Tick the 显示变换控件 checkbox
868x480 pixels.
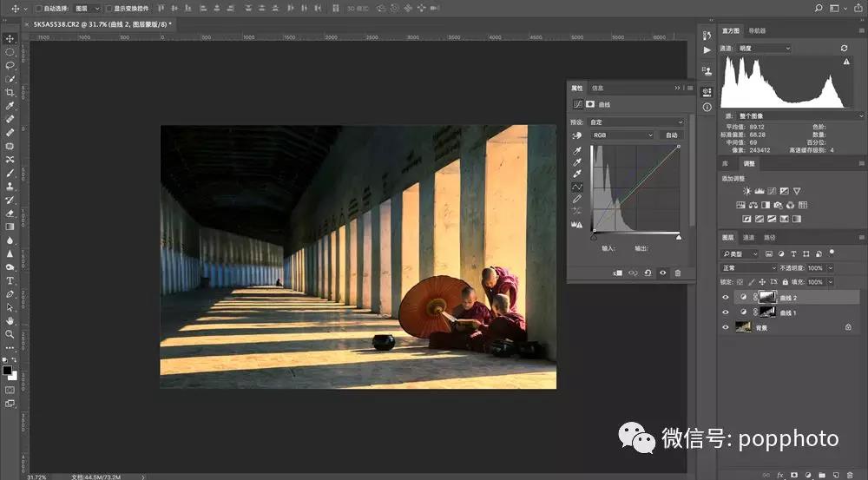pos(108,8)
